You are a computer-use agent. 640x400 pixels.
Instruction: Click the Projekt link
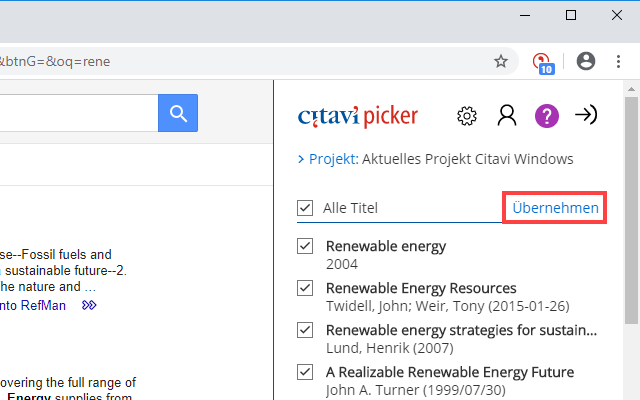(x=332, y=158)
